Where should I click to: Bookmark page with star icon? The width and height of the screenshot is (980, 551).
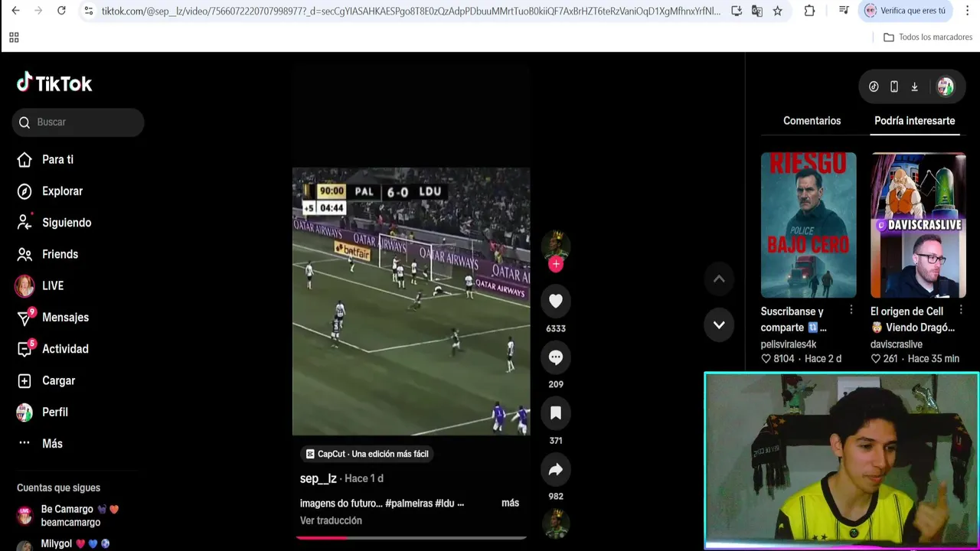click(x=777, y=11)
